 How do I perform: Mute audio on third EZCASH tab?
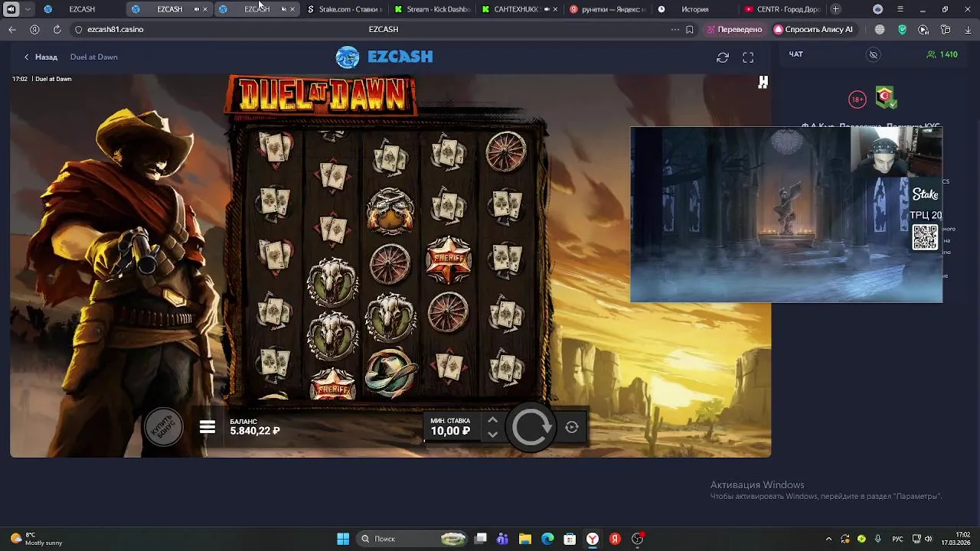tap(284, 9)
